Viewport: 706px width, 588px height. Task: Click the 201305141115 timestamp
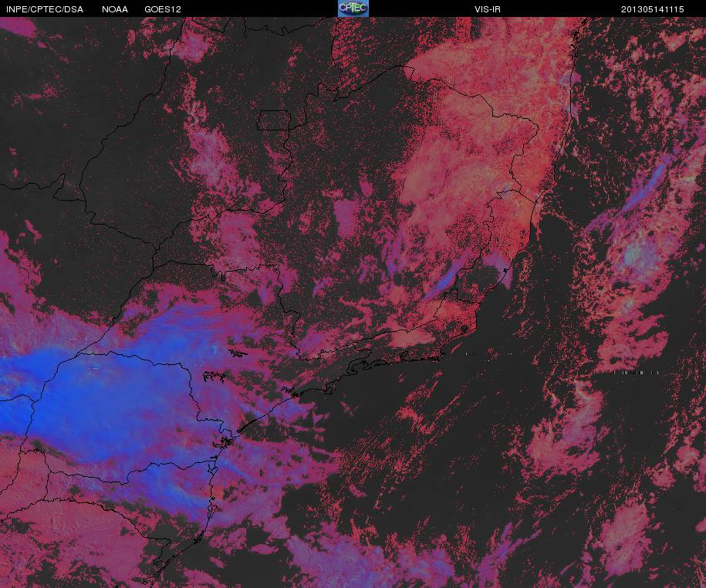[653, 9]
